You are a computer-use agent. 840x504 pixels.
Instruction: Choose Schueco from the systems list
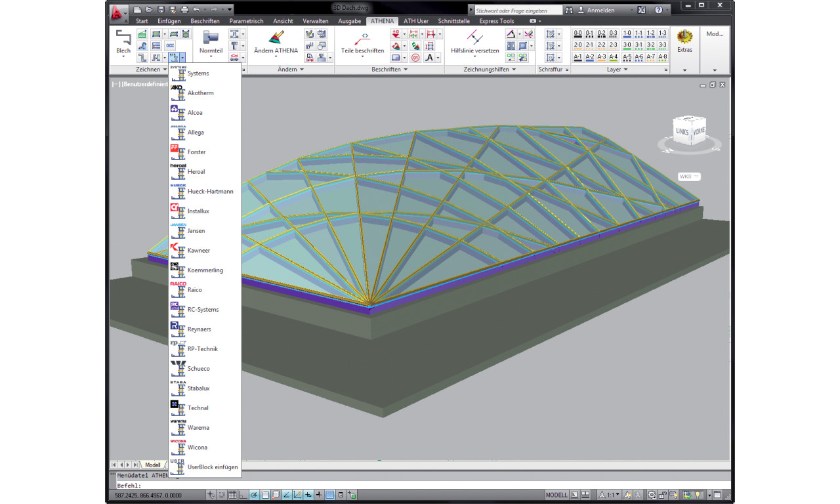(205, 369)
